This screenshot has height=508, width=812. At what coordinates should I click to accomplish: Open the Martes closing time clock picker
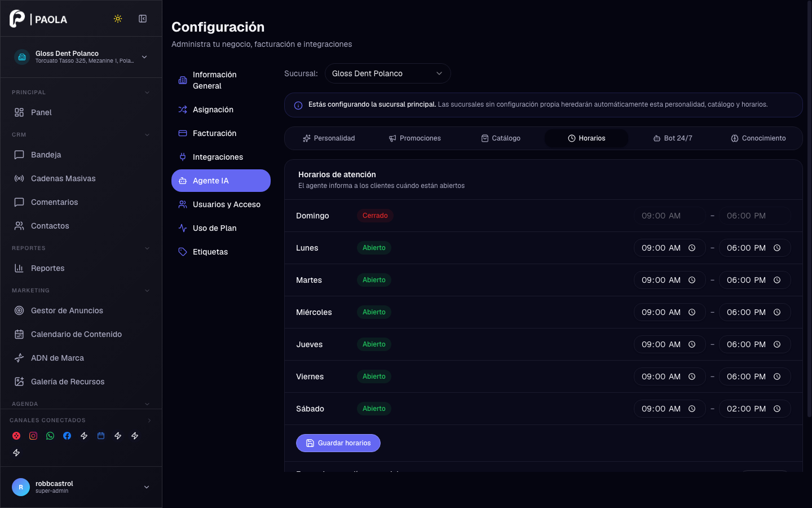click(x=777, y=280)
